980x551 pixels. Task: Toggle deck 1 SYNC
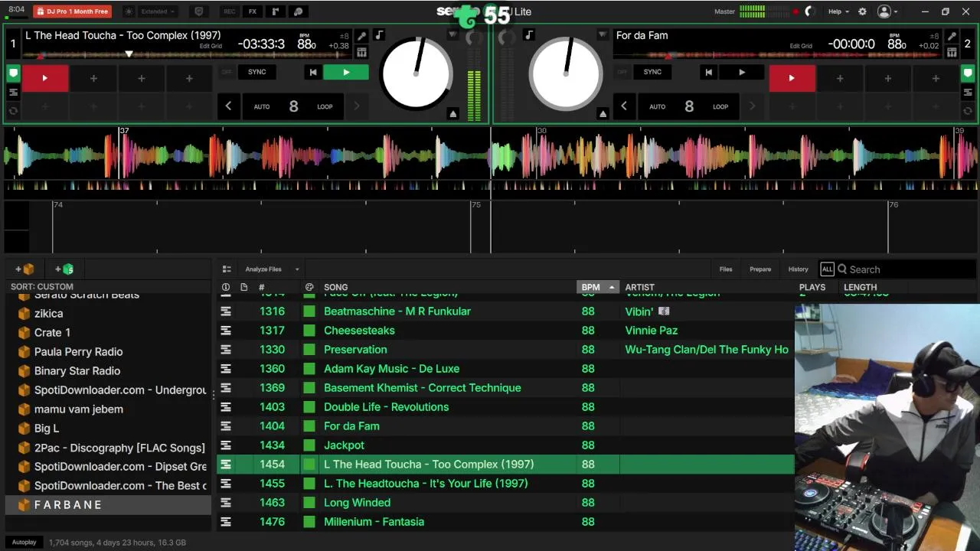pos(256,72)
